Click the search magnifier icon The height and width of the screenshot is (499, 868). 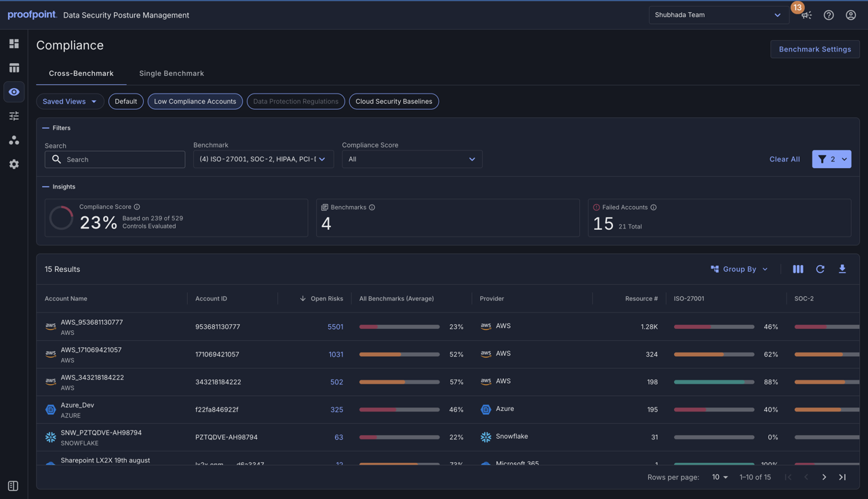tap(56, 159)
